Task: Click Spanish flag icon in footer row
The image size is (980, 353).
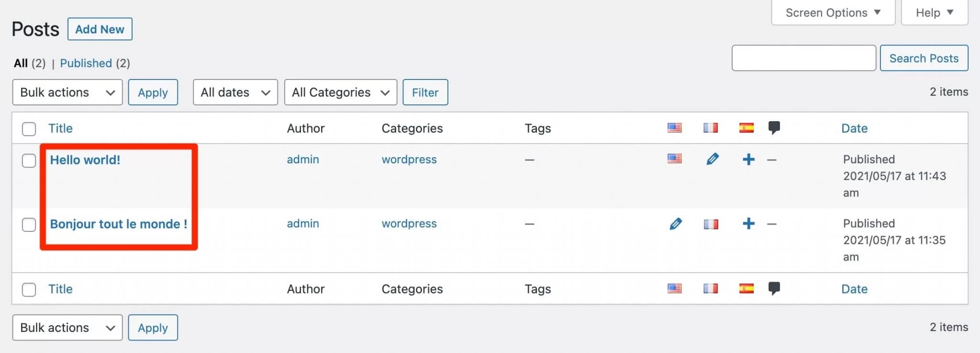Action: pos(746,288)
